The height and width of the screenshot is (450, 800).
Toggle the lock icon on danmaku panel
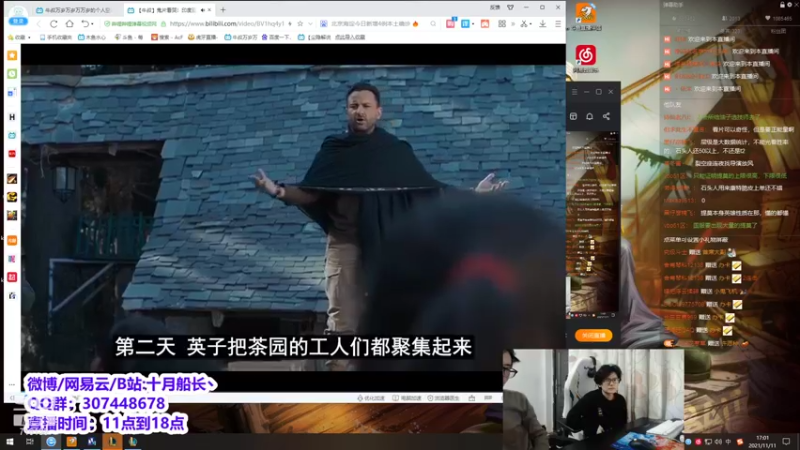tap(782, 5)
